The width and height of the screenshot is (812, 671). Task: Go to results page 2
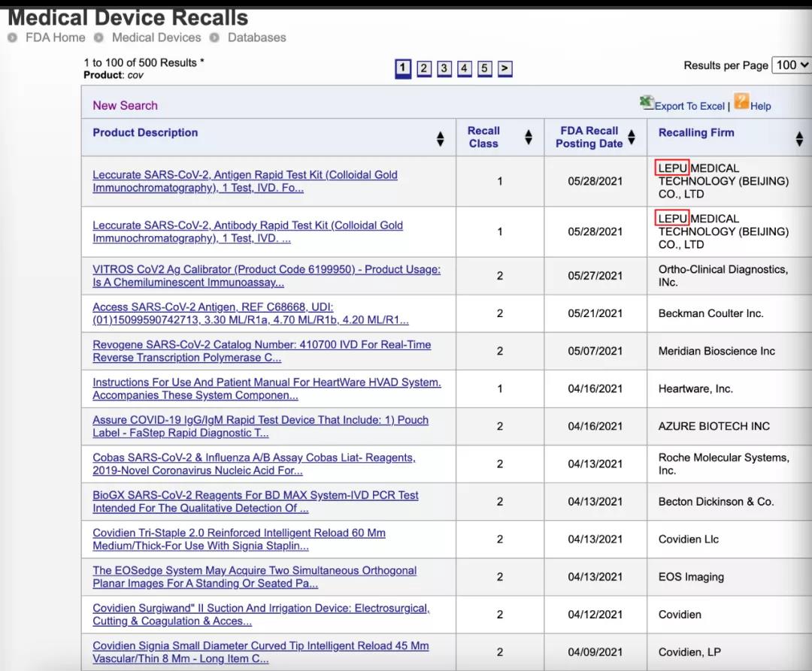(x=423, y=68)
